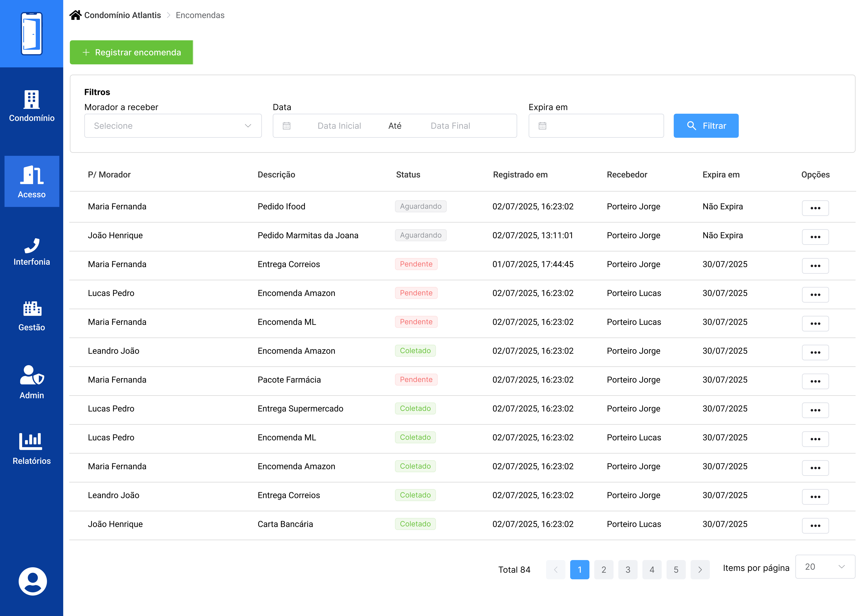Go to the Gestão section
Screen dimensions: 867x616
pyautogui.click(x=32, y=316)
